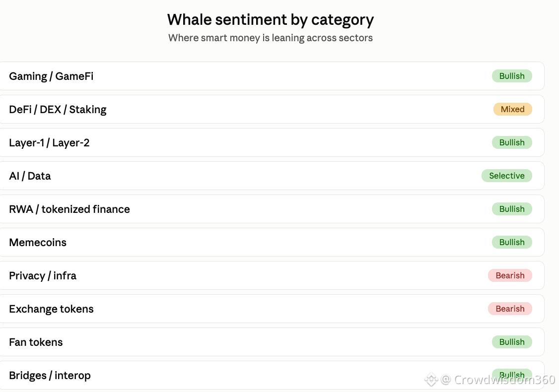The height and width of the screenshot is (392, 559).
Task: Click Bullish badge in RWA row
Action: [512, 209]
